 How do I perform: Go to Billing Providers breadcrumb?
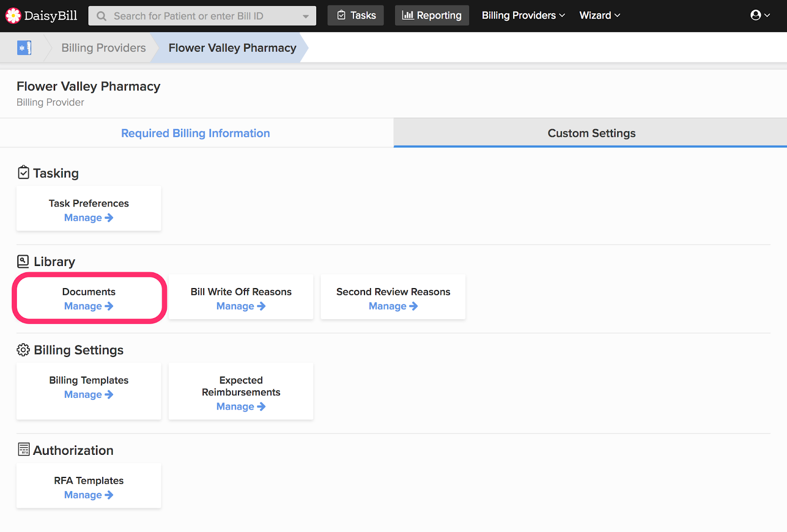click(103, 48)
